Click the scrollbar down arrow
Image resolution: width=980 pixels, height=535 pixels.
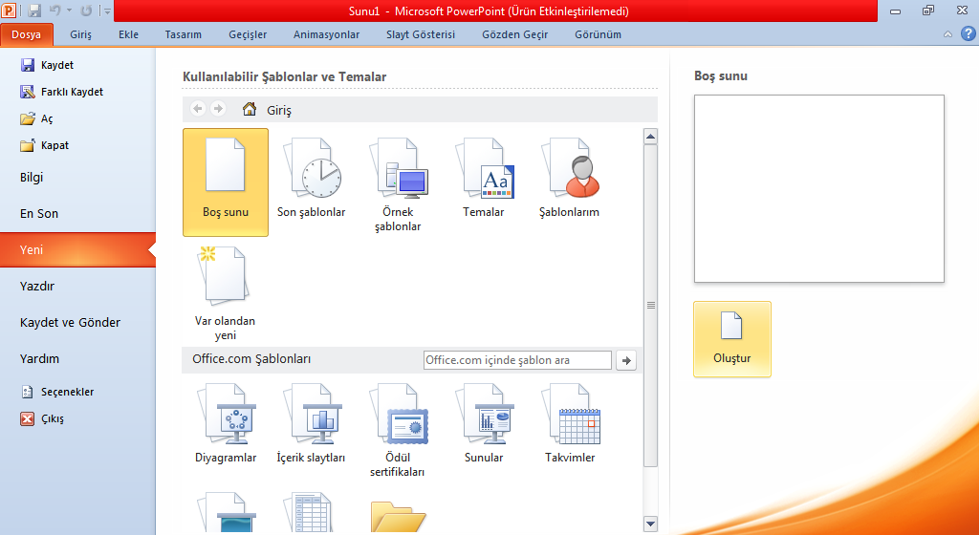coord(651,524)
